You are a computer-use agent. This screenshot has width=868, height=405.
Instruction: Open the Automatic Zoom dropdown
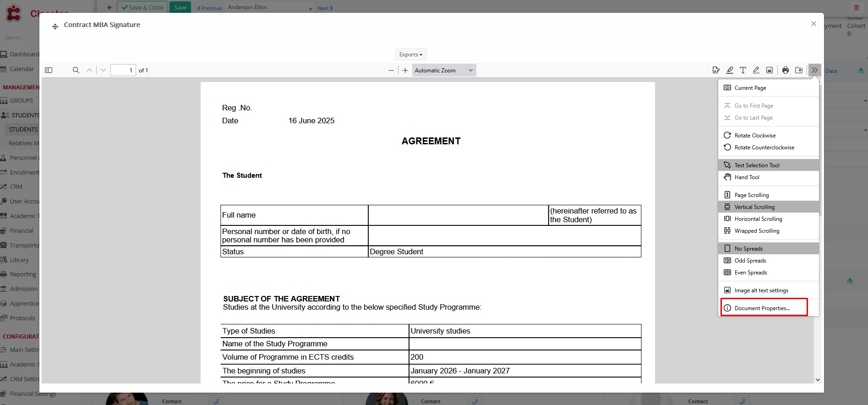[443, 70]
